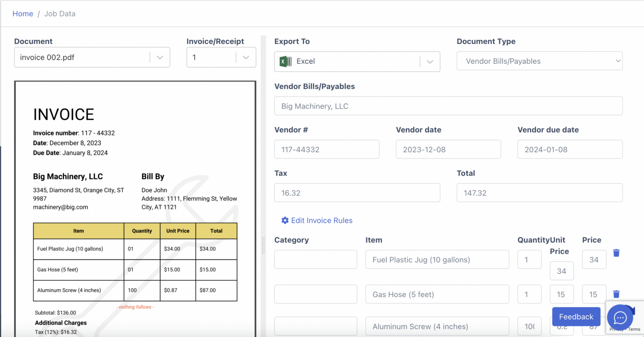Image resolution: width=644 pixels, height=337 pixels.
Task: Click the Excel icon in Export To
Action: click(285, 61)
